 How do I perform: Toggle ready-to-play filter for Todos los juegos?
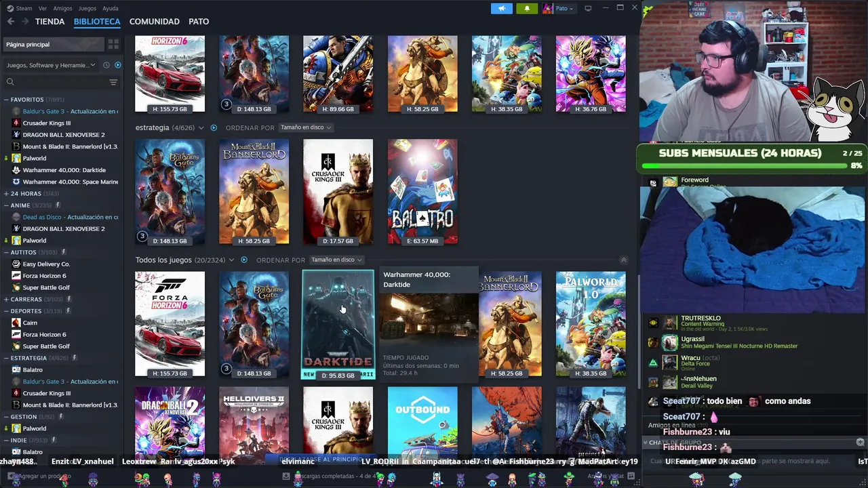(244, 260)
